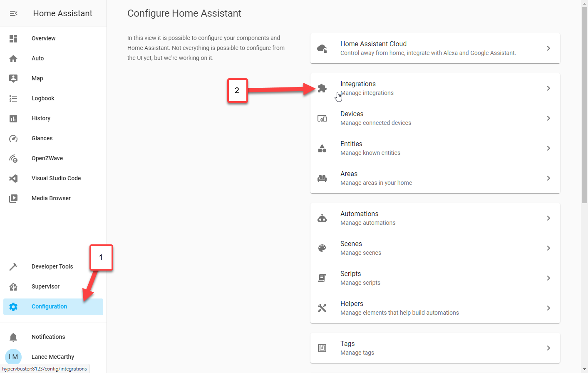Open Scripts via its right chevron
This screenshot has width=588, height=373.
tap(548, 278)
